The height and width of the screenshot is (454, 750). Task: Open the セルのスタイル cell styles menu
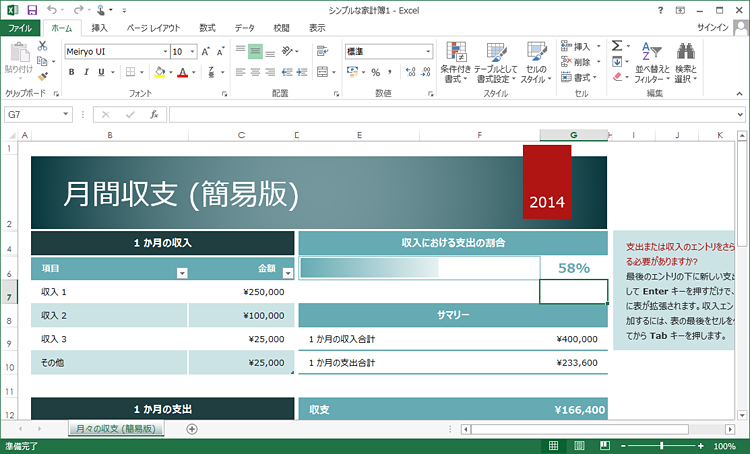pos(536,62)
